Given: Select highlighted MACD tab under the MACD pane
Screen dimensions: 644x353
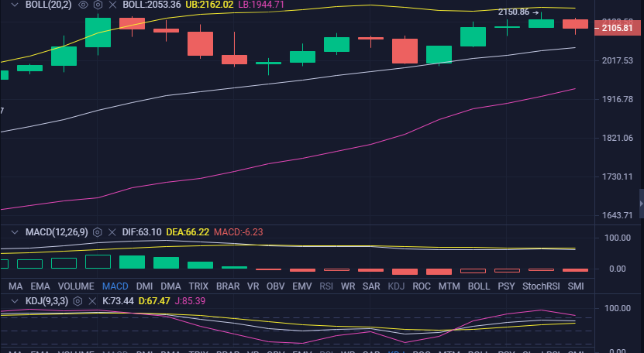Looking at the screenshot, I should point(115,286).
